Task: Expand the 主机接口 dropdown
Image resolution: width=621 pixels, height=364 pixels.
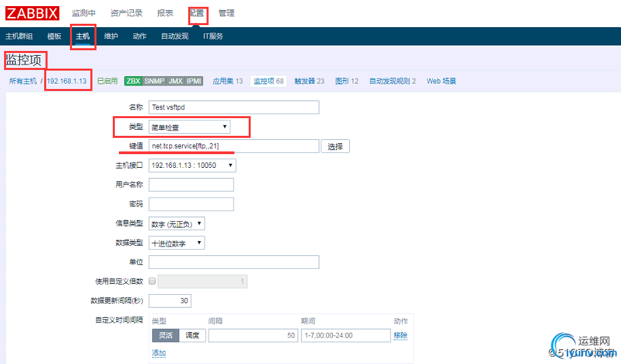Action: tap(192, 166)
